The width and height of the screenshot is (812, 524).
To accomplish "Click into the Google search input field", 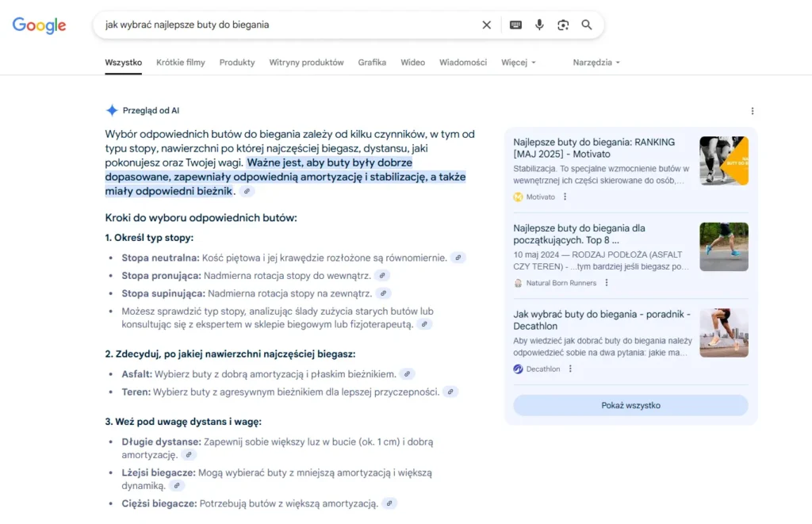I will click(285, 25).
